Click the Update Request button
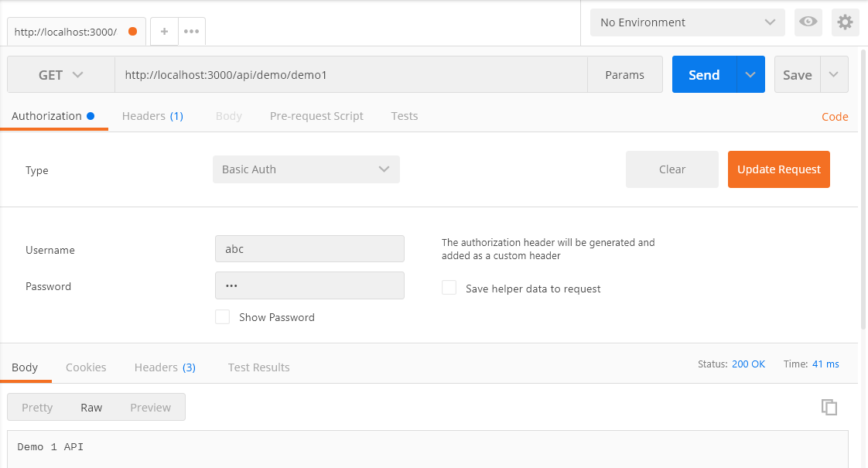The width and height of the screenshot is (868, 468). coord(778,169)
